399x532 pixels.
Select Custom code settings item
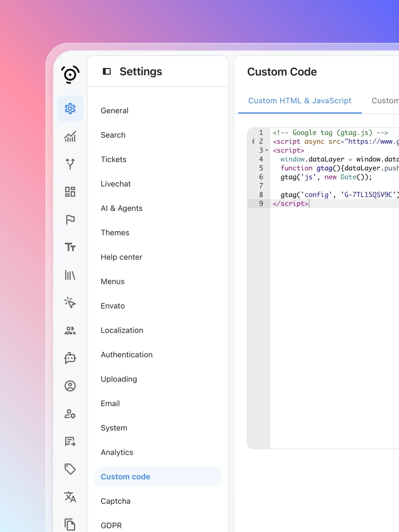(x=158, y=477)
